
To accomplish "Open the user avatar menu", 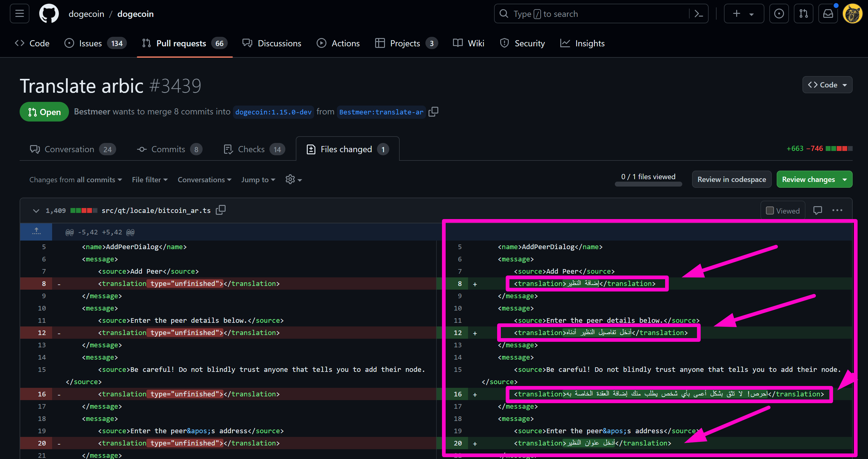I will point(852,14).
